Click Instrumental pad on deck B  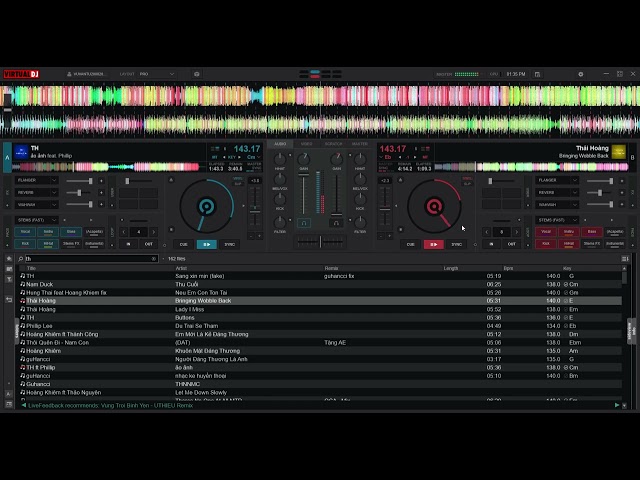click(615, 244)
